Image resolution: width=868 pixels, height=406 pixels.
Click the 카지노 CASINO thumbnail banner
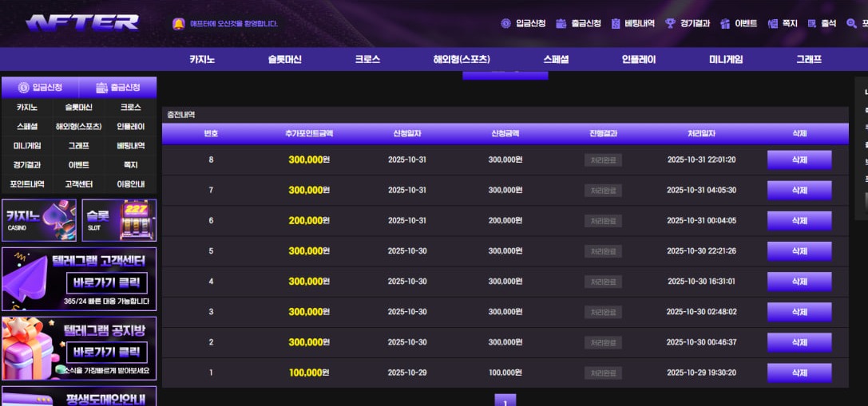click(39, 220)
